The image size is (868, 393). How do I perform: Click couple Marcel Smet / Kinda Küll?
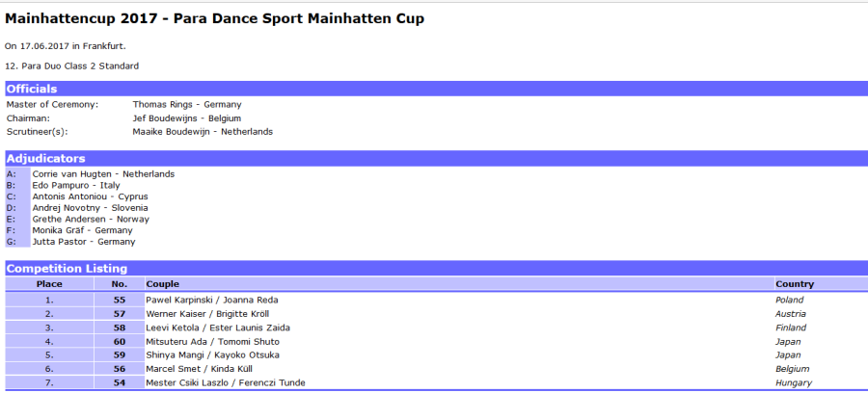(200, 369)
